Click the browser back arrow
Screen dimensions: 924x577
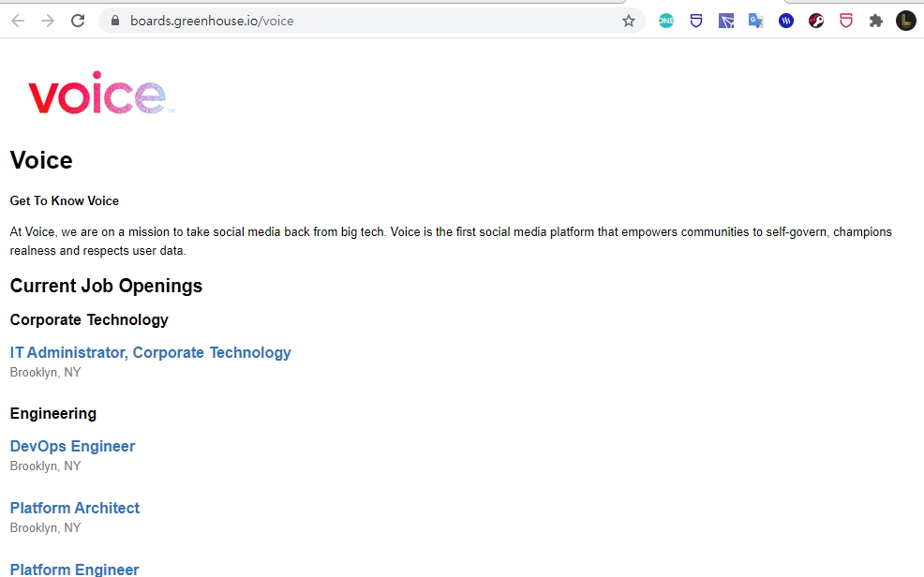[x=18, y=22]
